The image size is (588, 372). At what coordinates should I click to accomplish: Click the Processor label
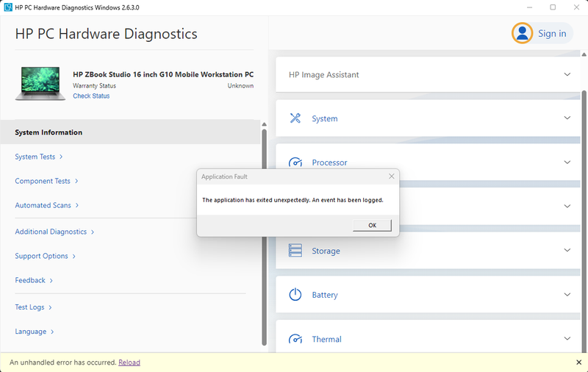coord(329,162)
